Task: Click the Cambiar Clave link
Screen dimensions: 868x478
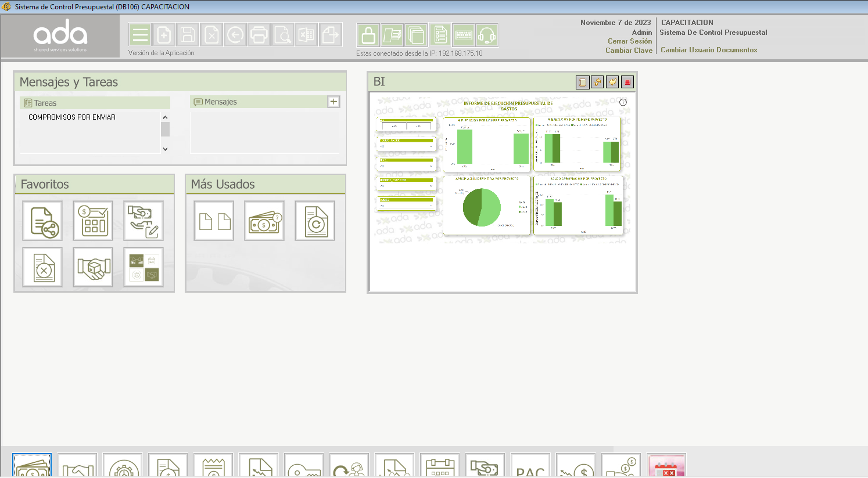Action: pos(629,51)
